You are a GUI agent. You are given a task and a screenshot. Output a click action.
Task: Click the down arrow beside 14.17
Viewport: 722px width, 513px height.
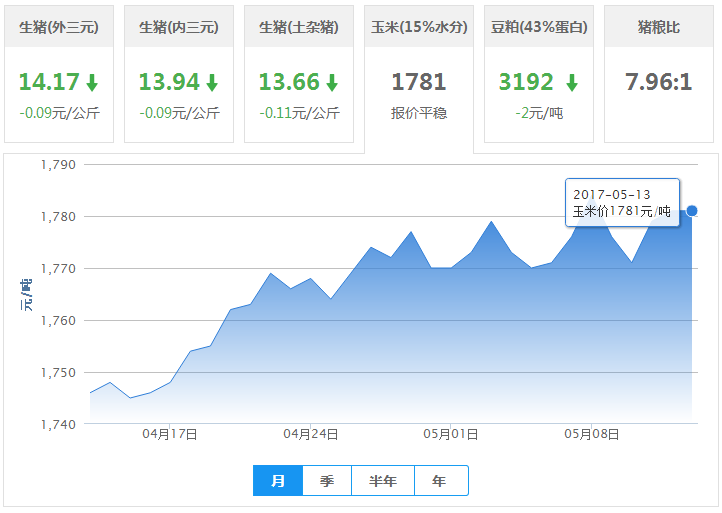click(x=92, y=83)
